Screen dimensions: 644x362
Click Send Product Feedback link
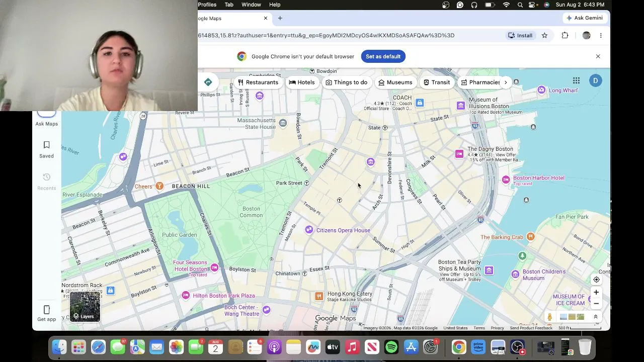click(x=531, y=328)
